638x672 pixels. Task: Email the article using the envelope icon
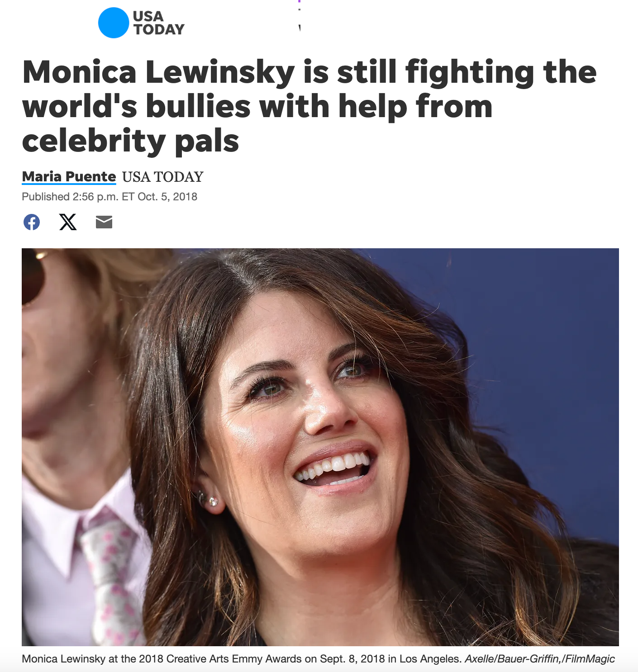pos(104,222)
